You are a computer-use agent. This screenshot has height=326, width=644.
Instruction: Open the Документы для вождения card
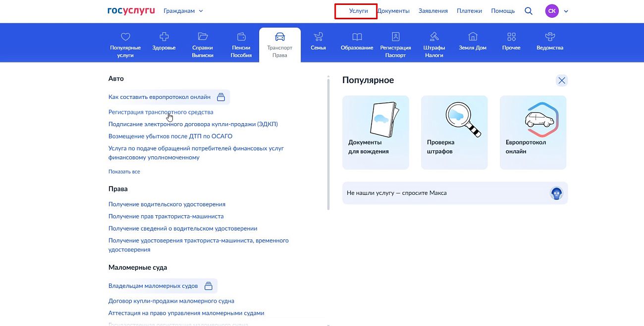click(x=376, y=133)
